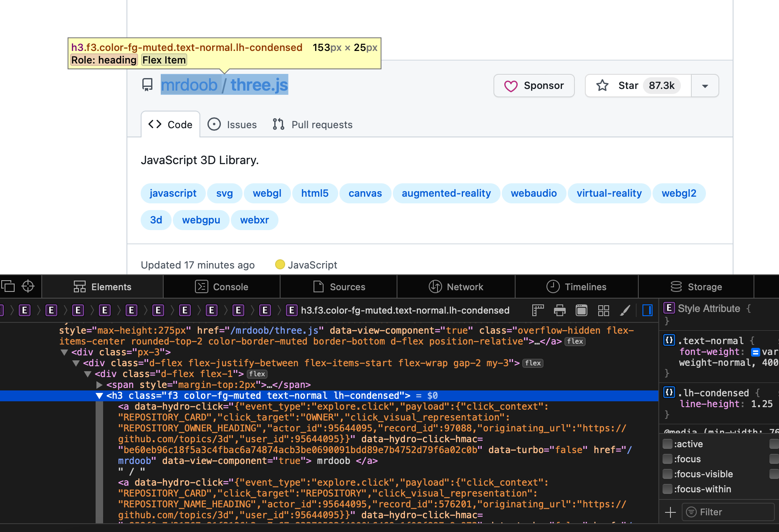Focus the styles Filter input field
This screenshot has height=532, width=779.
[728, 512]
